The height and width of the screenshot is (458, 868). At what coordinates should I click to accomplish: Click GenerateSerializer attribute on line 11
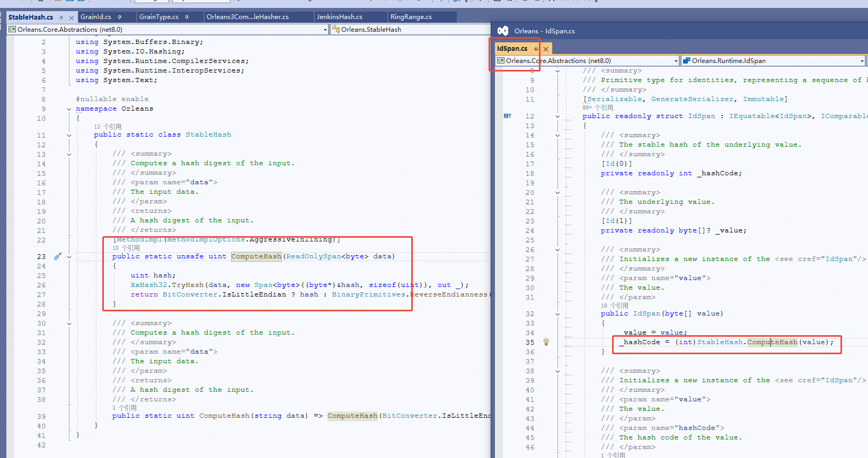tap(692, 99)
